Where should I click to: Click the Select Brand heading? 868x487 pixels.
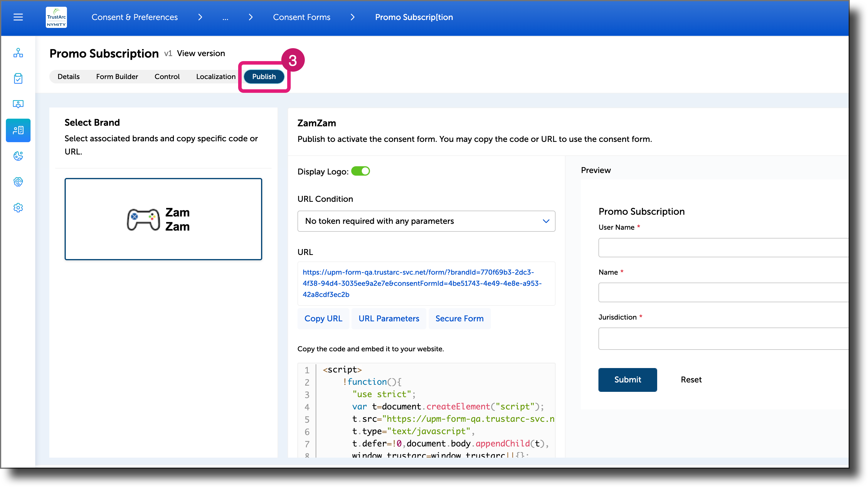92,122
